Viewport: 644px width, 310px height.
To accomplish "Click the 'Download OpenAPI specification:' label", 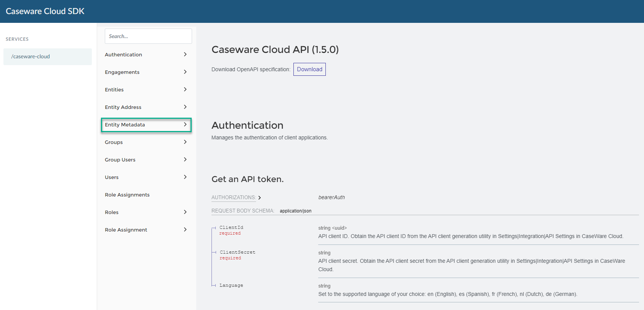I will click(251, 69).
